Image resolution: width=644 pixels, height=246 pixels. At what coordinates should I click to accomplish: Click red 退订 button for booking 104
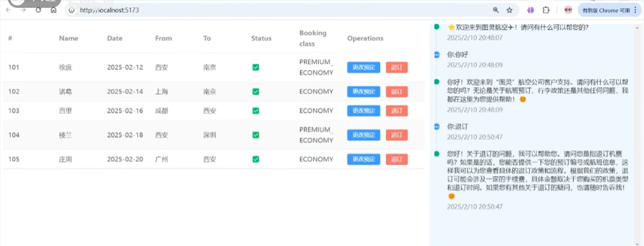[397, 135]
